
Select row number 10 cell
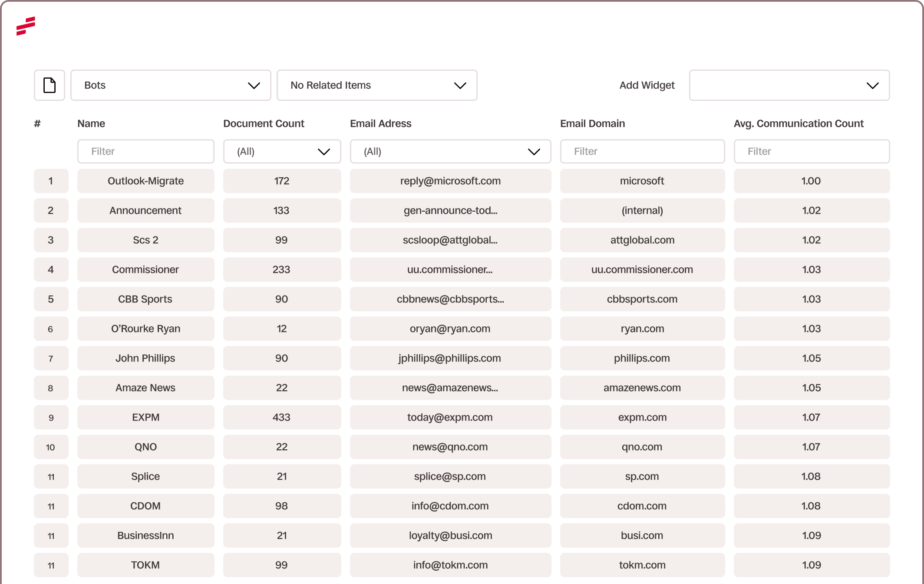(x=51, y=447)
